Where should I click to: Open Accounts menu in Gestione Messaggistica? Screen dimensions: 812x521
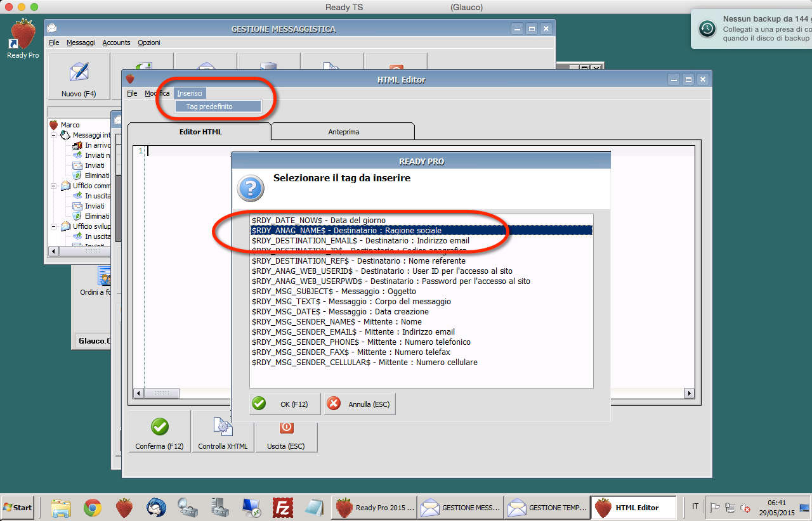[x=116, y=42]
